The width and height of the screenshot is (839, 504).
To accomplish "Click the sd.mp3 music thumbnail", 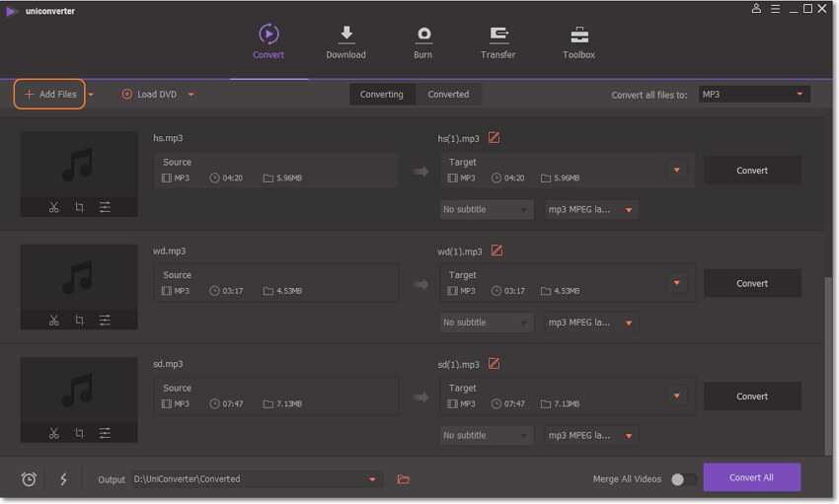I will coord(78,390).
